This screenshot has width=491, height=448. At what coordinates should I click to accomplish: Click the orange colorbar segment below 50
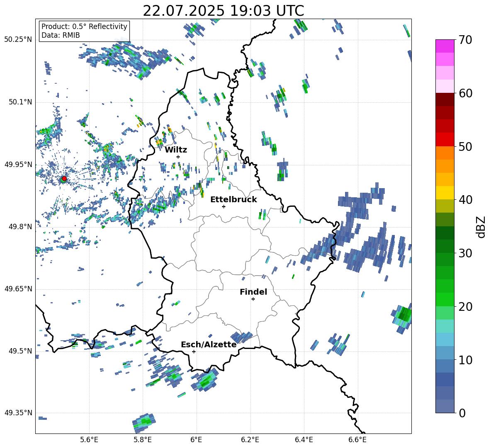click(x=445, y=153)
